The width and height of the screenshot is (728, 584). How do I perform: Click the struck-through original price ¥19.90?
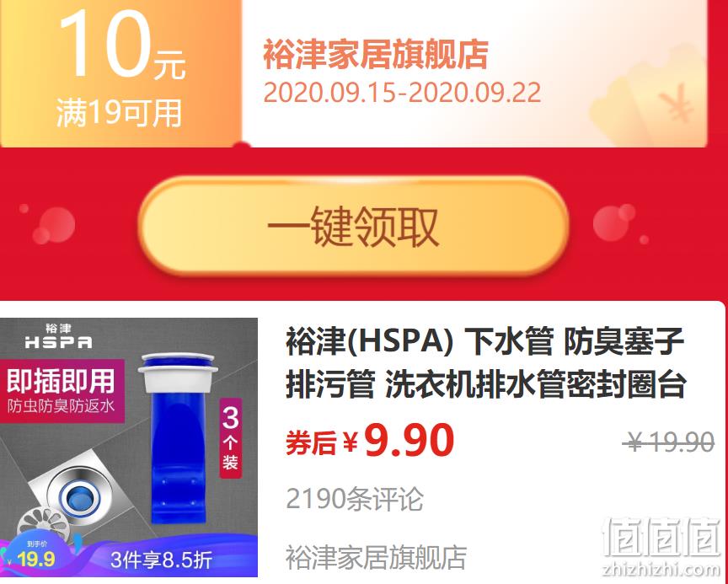668,442
